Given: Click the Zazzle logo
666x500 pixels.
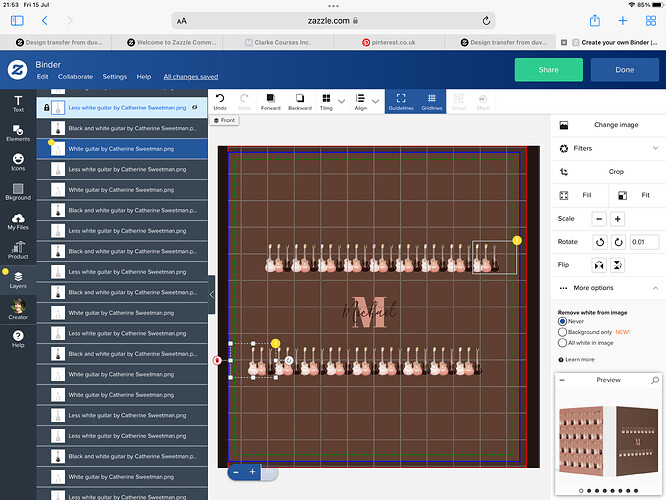Looking at the screenshot, I should click(17, 70).
